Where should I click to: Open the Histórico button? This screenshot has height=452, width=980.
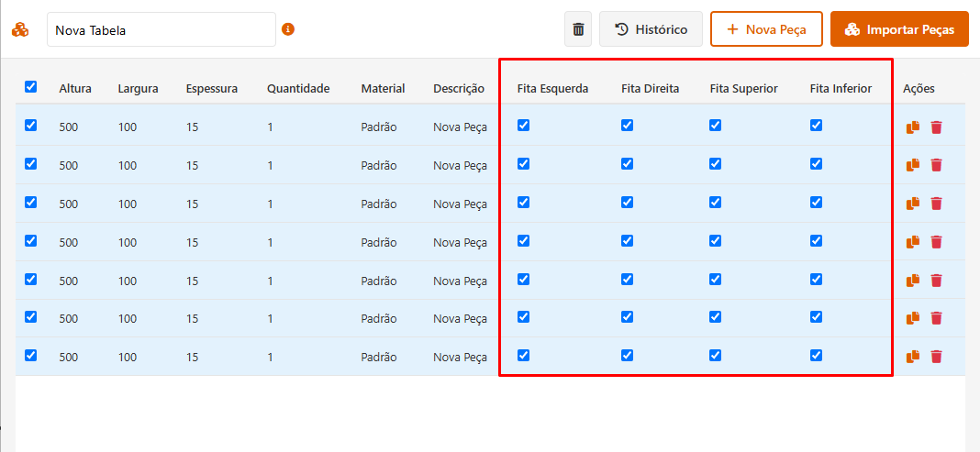(x=651, y=29)
